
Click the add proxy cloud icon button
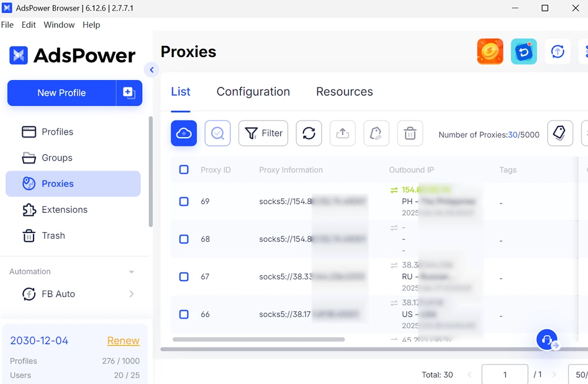pyautogui.click(x=183, y=133)
